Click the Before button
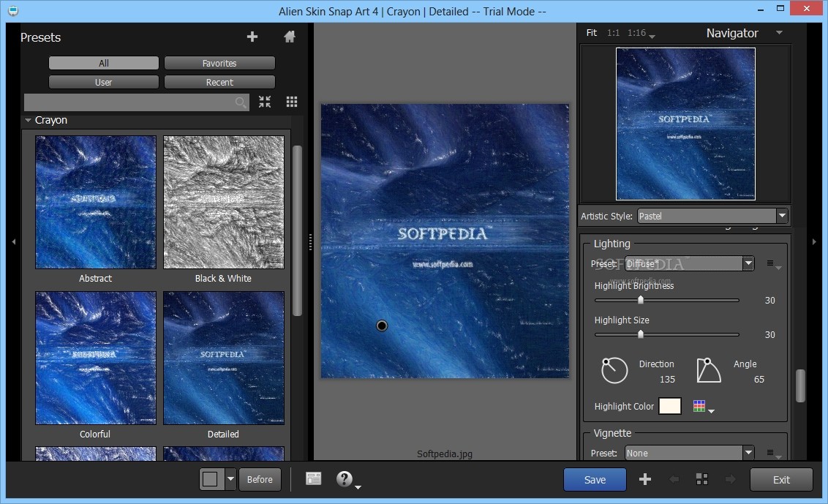Viewport: 828px width, 504px height. click(260, 479)
